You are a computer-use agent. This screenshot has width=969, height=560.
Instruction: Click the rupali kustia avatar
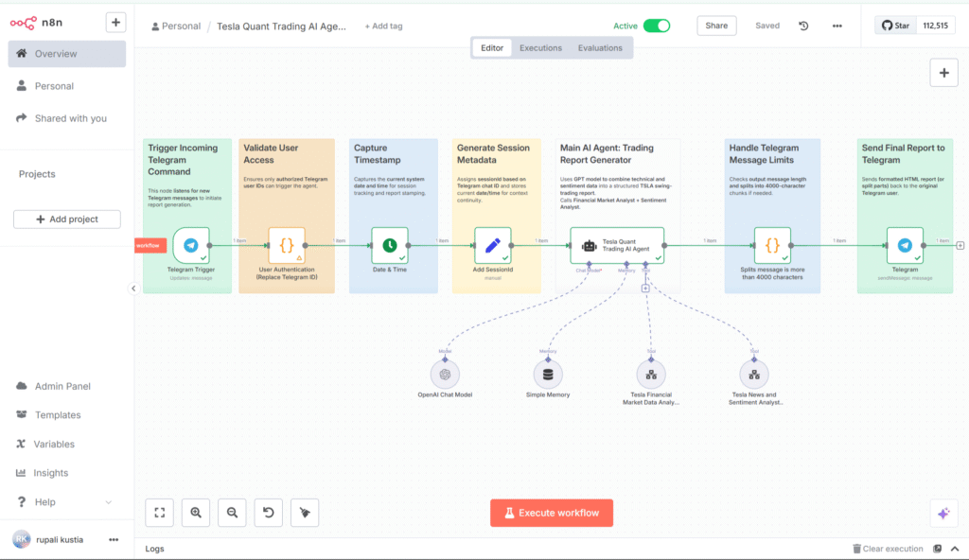tap(22, 539)
